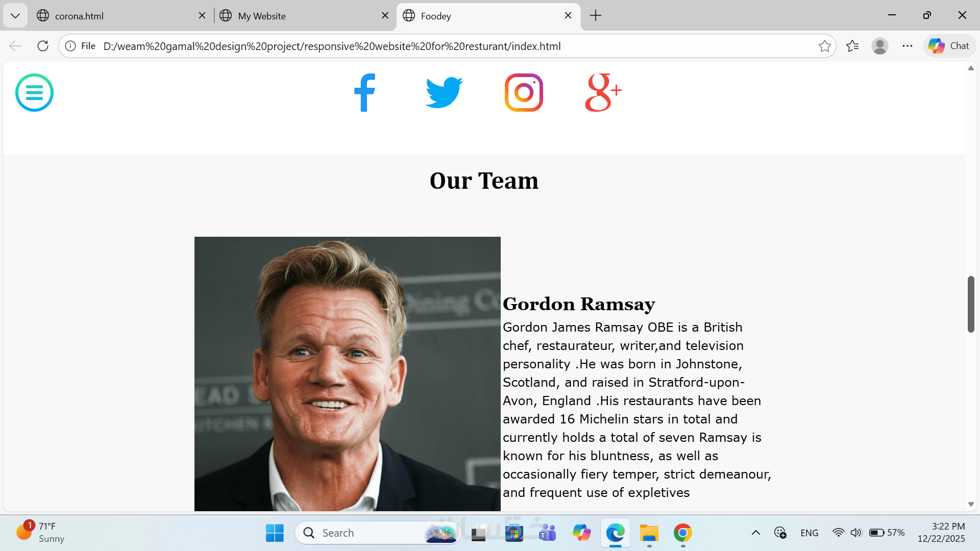
Task: Open Copilot Chat button
Action: (949, 46)
